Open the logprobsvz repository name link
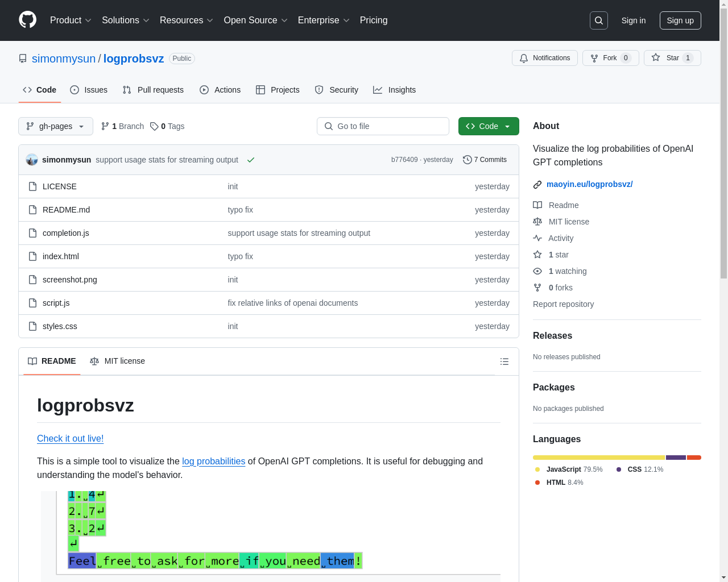Viewport: 728px width, 582px height. [134, 59]
